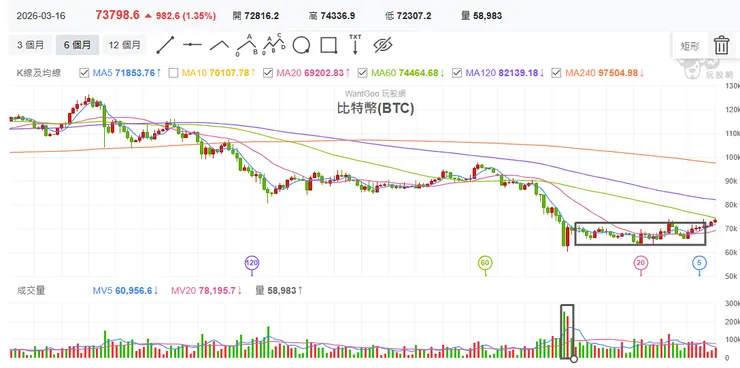Viewport: 740px width, 368px height.
Task: Uncheck the MA240 moving average checkbox
Action: [x=556, y=73]
